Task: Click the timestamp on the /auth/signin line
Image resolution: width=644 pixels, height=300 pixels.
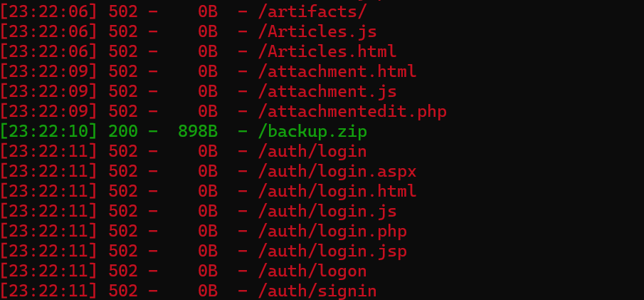Action: coord(48,291)
